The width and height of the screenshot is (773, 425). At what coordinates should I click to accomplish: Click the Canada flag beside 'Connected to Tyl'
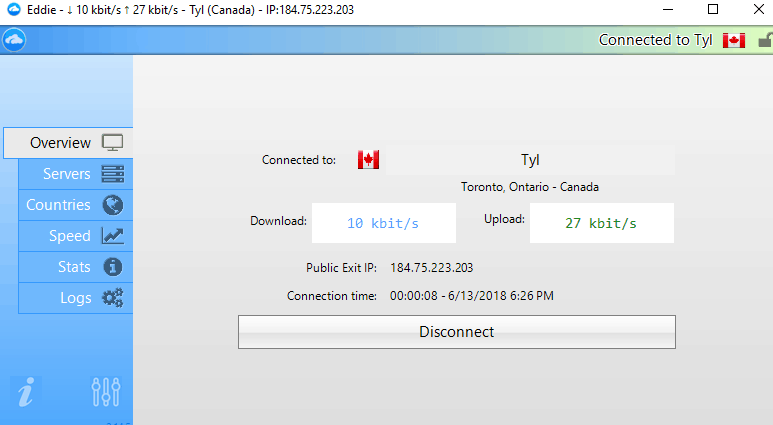click(x=734, y=40)
